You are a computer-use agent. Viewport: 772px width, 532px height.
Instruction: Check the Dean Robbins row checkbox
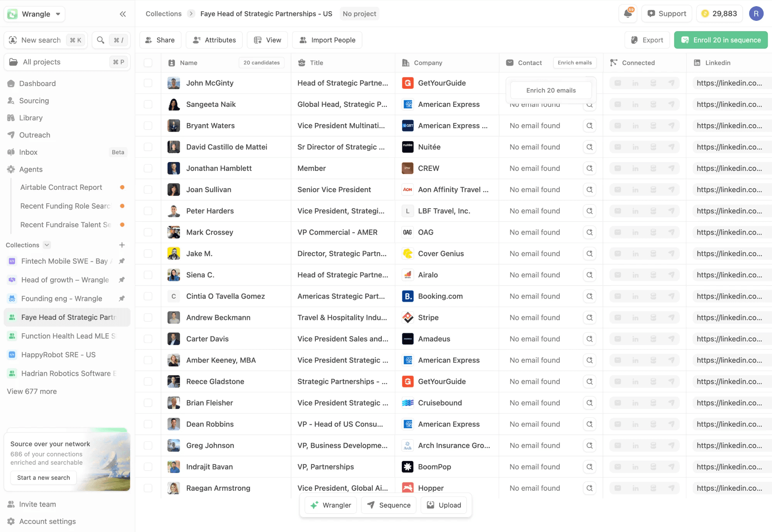[148, 424]
